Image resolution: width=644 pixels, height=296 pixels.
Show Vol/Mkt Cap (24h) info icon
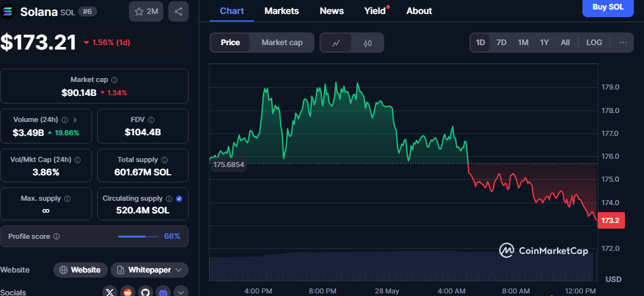77,159
